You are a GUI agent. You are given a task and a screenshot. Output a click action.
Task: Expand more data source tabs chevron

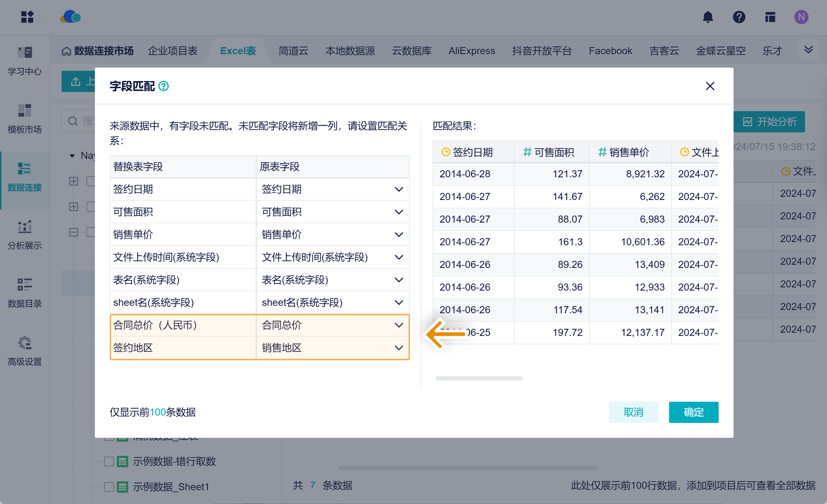coord(808,50)
